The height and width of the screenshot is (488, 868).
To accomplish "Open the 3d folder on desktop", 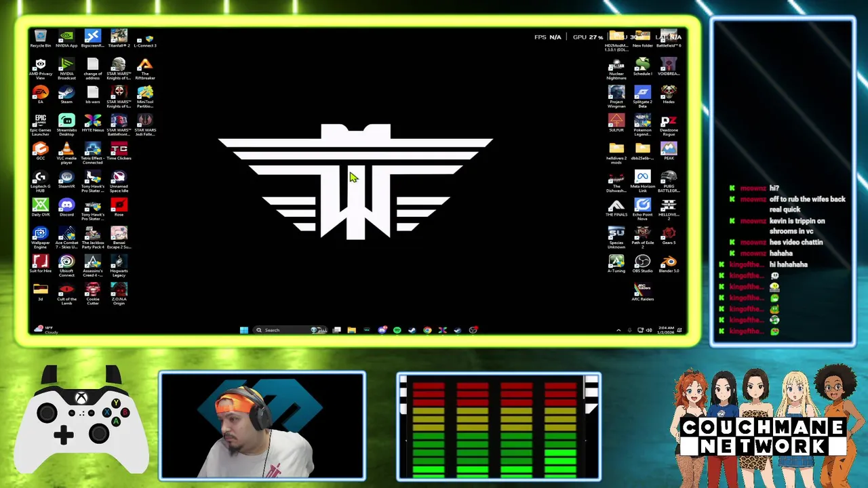I will (41, 292).
